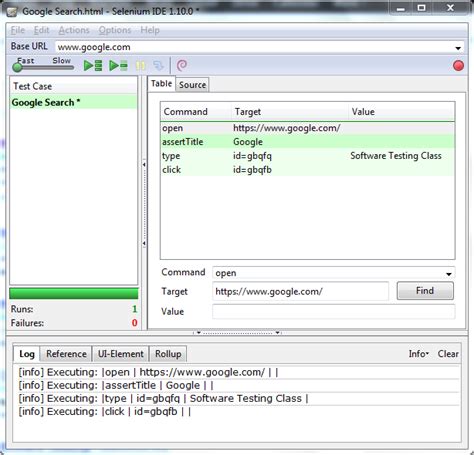The height and width of the screenshot is (455, 474).
Task: Click the green test progress bar
Action: pos(74,294)
